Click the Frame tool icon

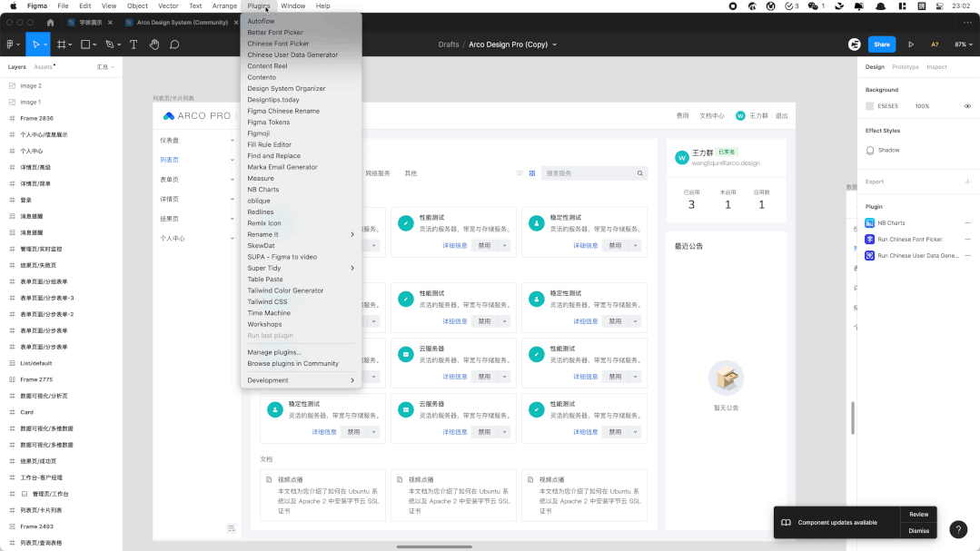pyautogui.click(x=62, y=44)
